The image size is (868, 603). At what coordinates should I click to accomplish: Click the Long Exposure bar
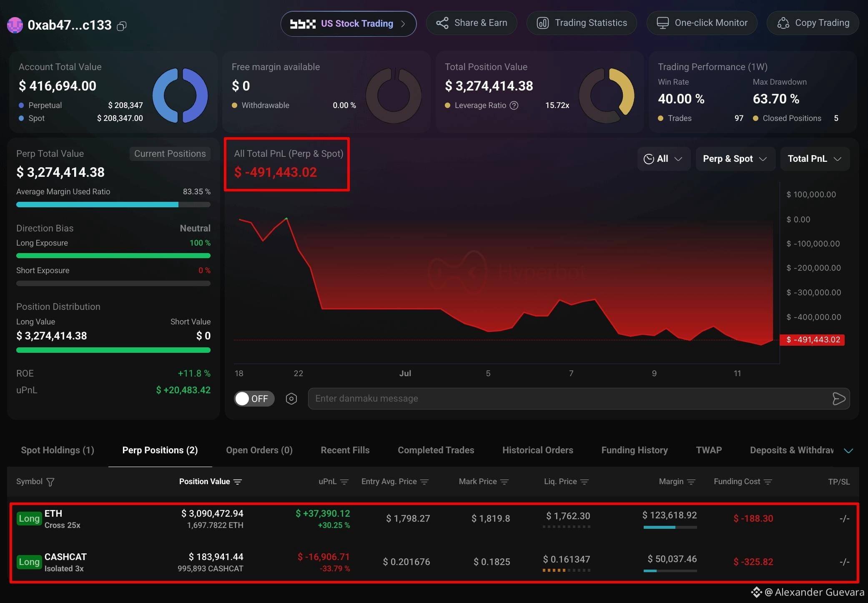click(113, 256)
